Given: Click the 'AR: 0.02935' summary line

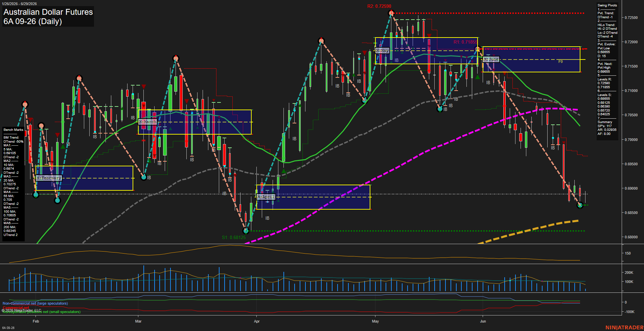Looking at the screenshot, I should click(x=607, y=130).
